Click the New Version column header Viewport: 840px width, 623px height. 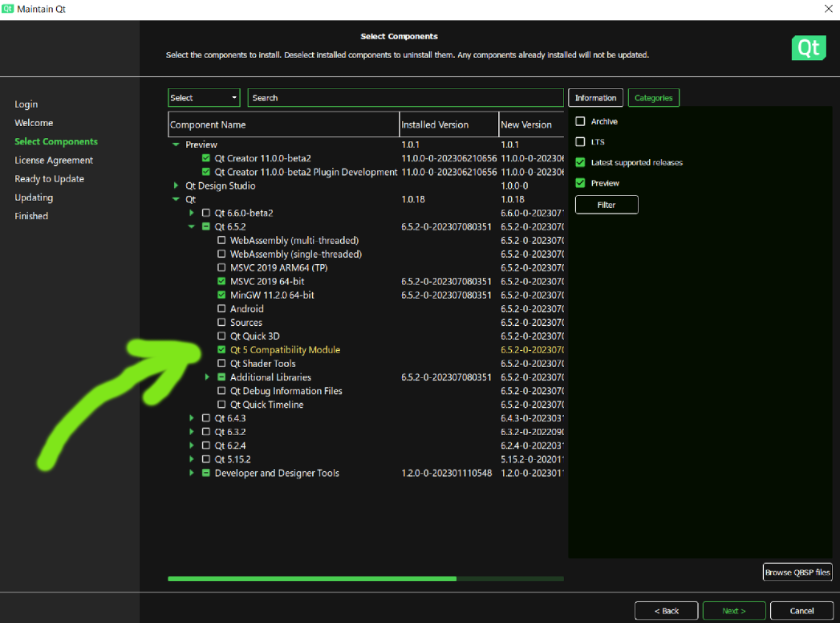pyautogui.click(x=531, y=124)
